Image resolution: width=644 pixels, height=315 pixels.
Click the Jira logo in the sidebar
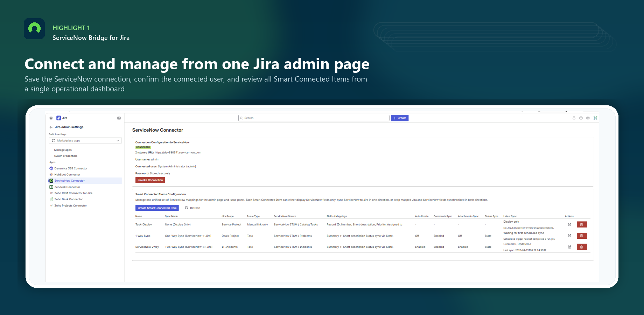[59, 118]
